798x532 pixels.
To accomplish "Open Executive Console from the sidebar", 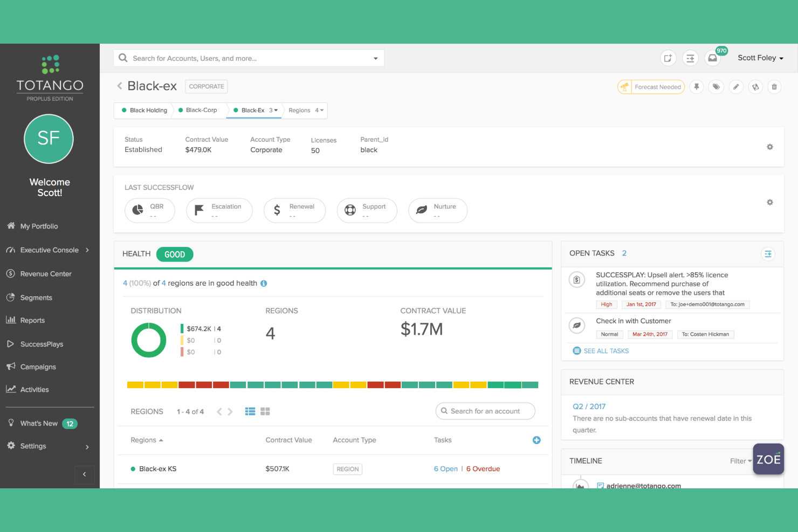I will (x=49, y=250).
